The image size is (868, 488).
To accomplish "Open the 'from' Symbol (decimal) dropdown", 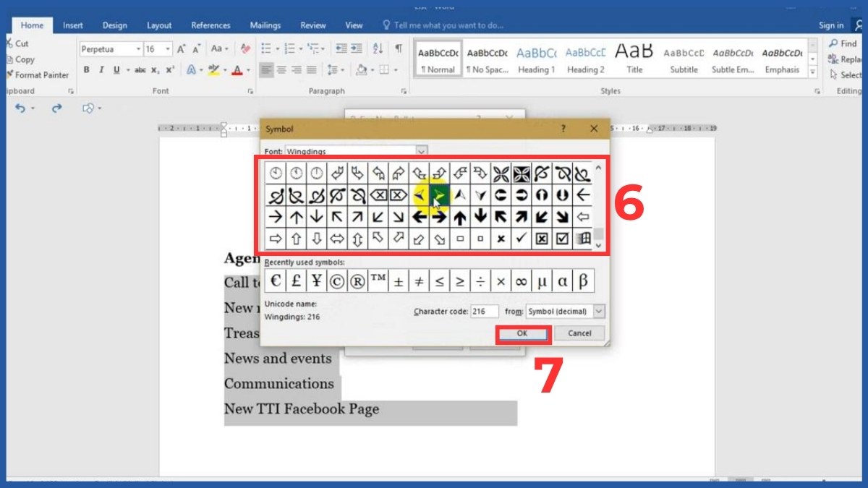I will coord(598,311).
